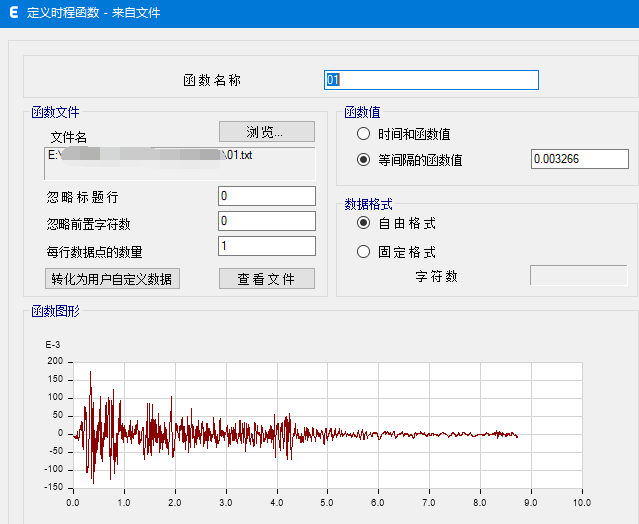Click the 函数名称 input field containing 01
The width and height of the screenshot is (639, 524).
431,80
